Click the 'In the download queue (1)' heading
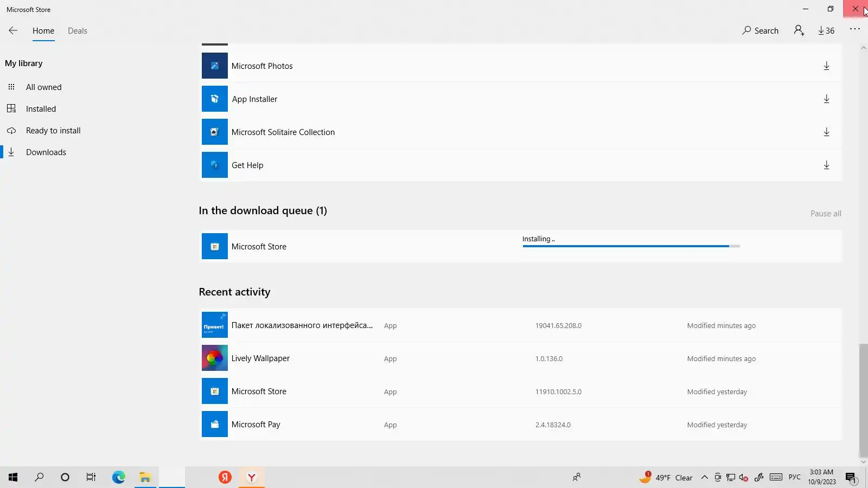The image size is (868, 488). (263, 210)
